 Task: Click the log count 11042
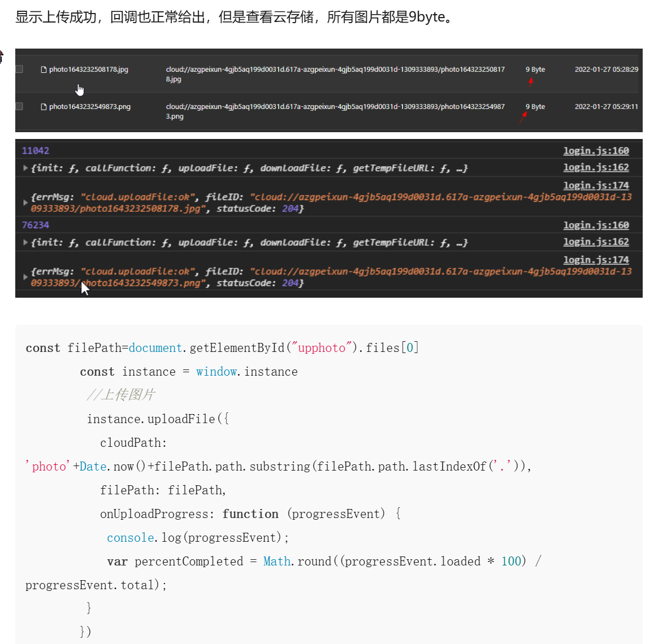coord(35,150)
